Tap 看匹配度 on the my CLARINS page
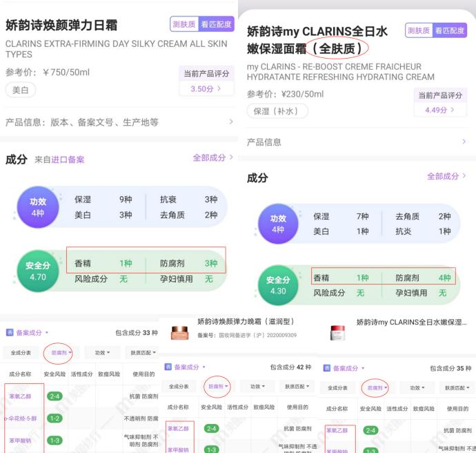The image size is (476, 453). tap(450, 30)
